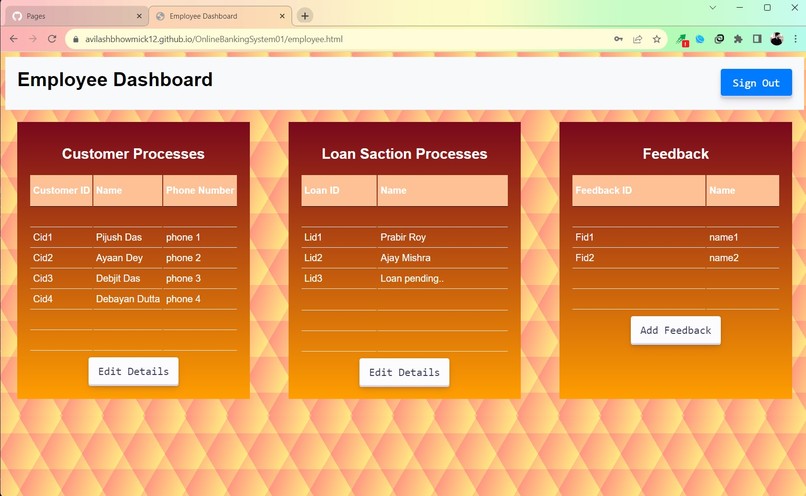This screenshot has width=806, height=496.
Task: Open the blue circular extension icon
Action: pos(700,39)
